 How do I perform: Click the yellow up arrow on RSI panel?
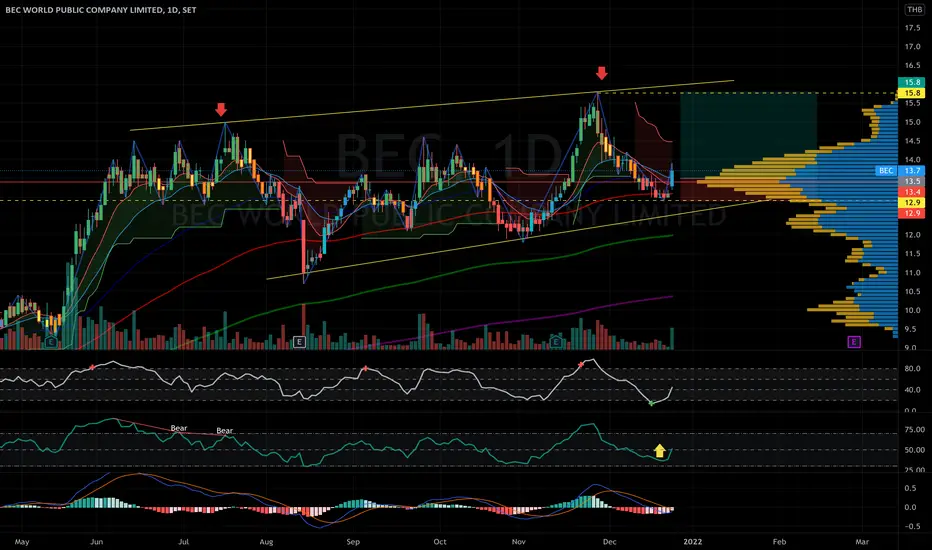pos(659,451)
